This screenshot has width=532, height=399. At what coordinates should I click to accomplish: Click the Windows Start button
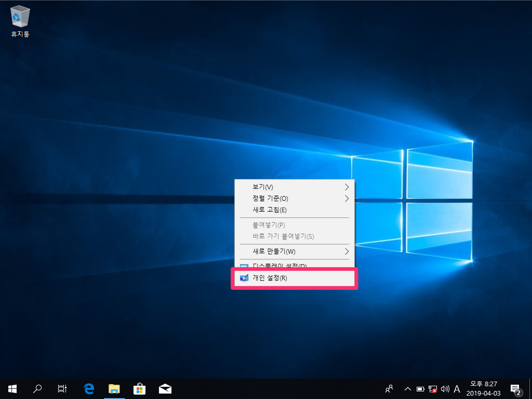point(12,389)
